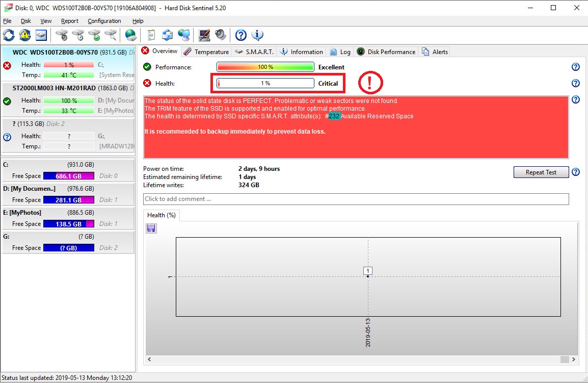Click help icon next to Repeat Test button

tap(576, 172)
